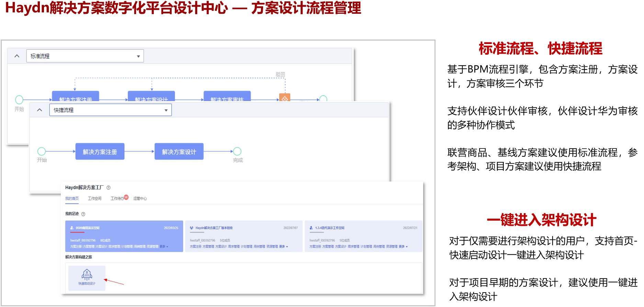The height and width of the screenshot is (307, 644).
Task: Select 解决方案注册 node in 快捷流程 diagram
Action: click(x=100, y=152)
